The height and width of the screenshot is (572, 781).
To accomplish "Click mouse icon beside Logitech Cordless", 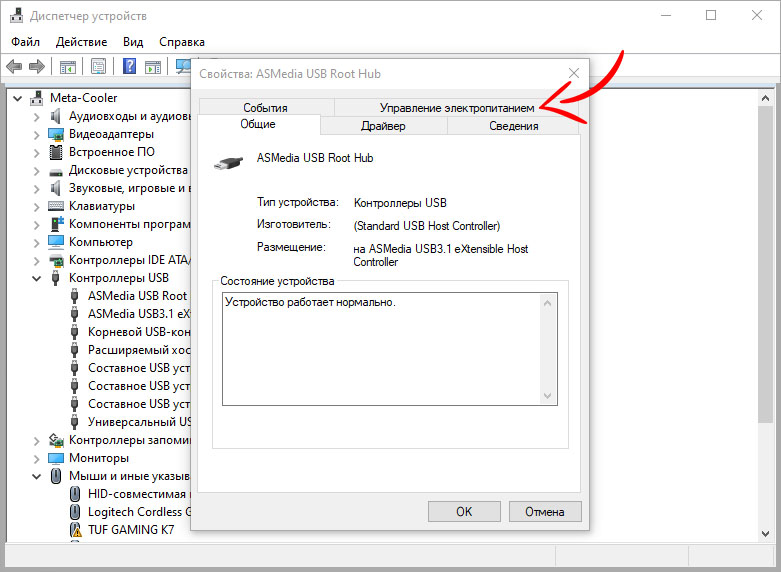I will tap(75, 512).
